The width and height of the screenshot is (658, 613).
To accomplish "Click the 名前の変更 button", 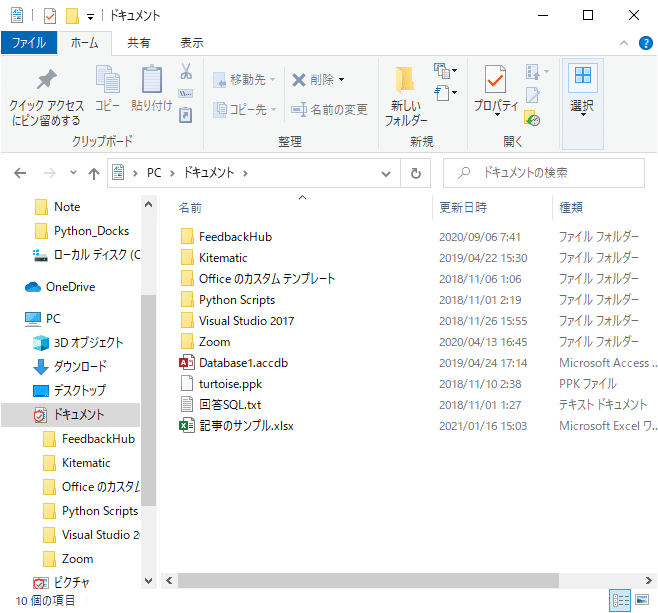I will click(329, 110).
